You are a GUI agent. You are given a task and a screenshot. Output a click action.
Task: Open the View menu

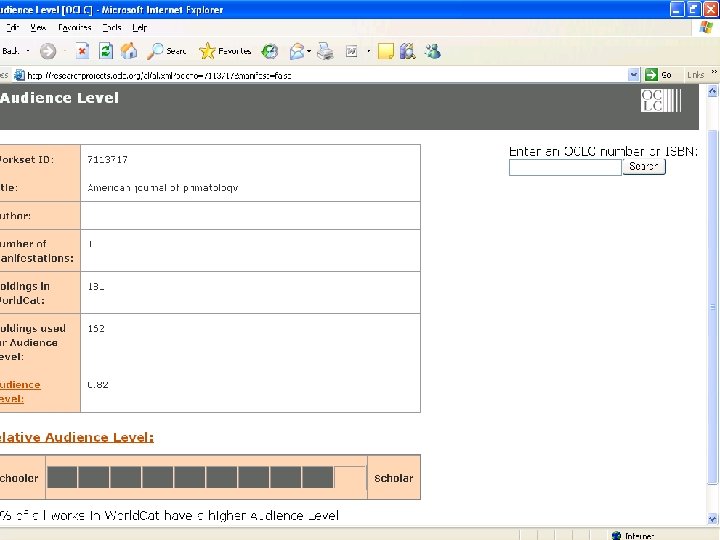point(38,28)
